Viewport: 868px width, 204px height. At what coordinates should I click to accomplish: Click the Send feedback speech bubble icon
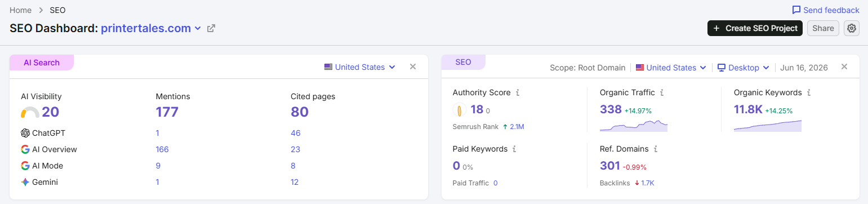[x=796, y=10]
